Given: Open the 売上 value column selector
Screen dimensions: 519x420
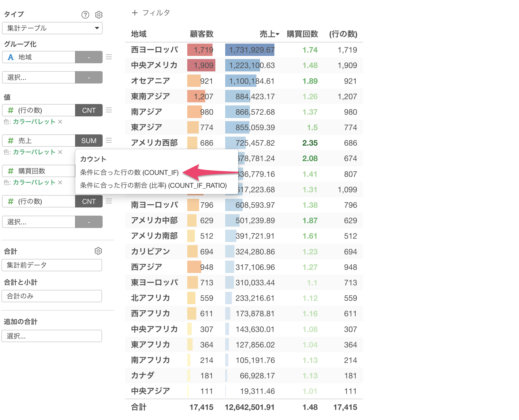Looking at the screenshot, I should [x=39, y=141].
